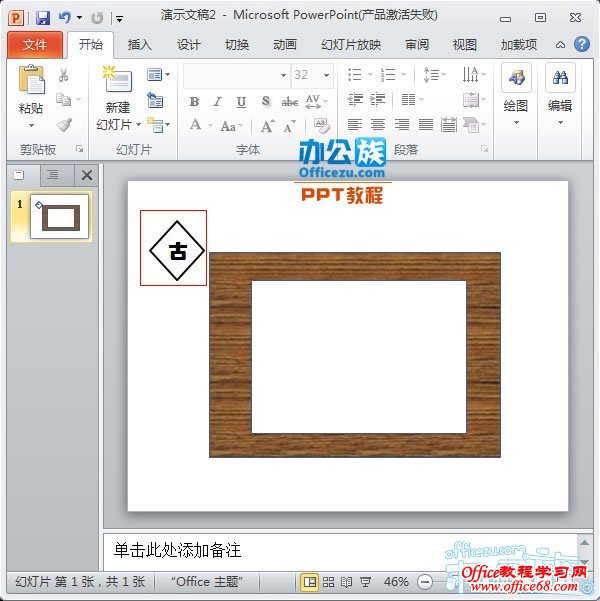The width and height of the screenshot is (600, 601).
Task: Click the Redo icon
Action: (97, 18)
